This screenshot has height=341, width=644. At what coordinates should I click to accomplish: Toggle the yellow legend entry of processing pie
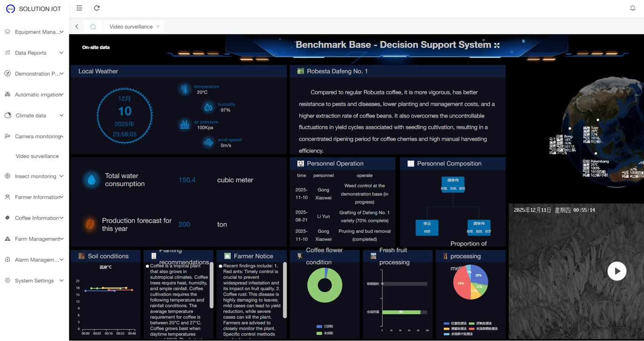[455, 328]
